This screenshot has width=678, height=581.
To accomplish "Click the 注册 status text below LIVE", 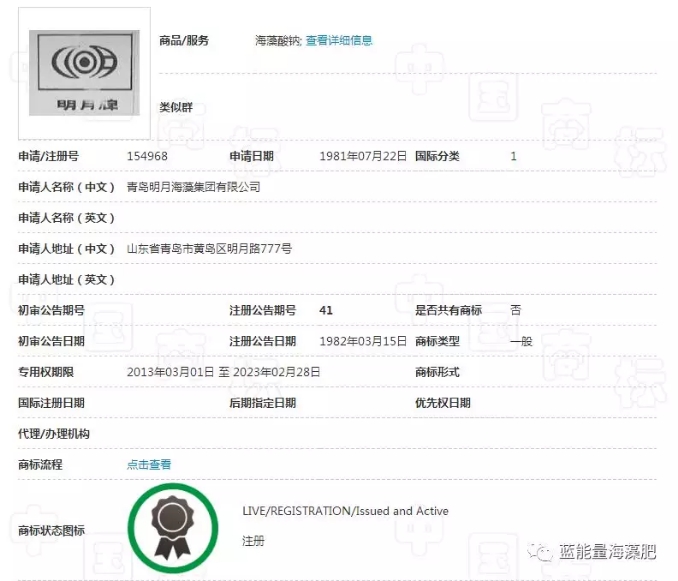I will click(x=253, y=541).
